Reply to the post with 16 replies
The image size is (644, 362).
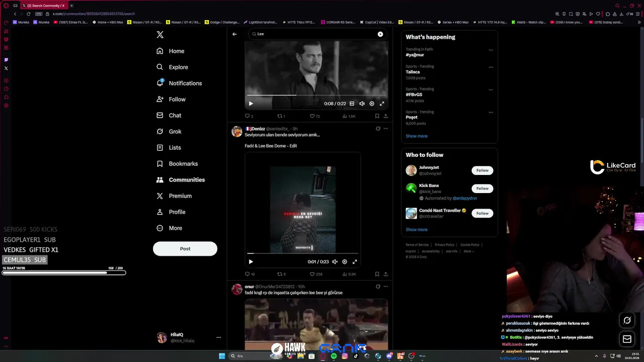pyautogui.click(x=250, y=274)
